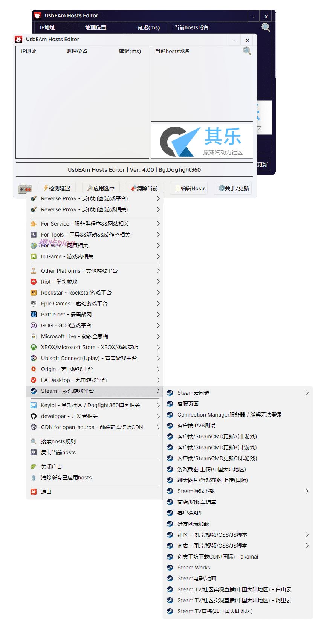Click the CDN for open-source icon
This screenshot has height=644, width=327.
34,427
